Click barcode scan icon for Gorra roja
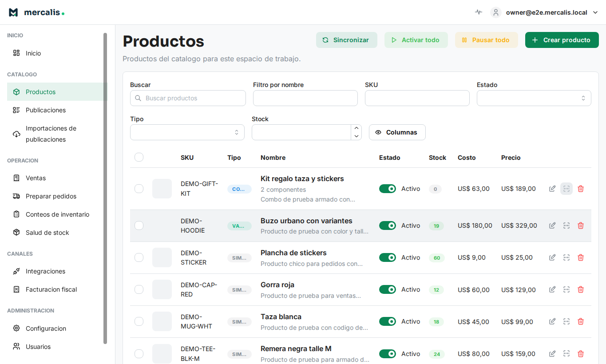 566,289
